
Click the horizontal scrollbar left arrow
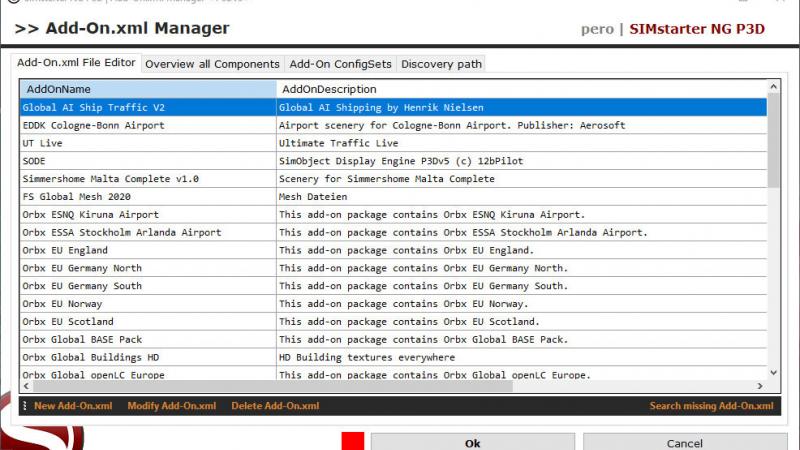(27, 386)
